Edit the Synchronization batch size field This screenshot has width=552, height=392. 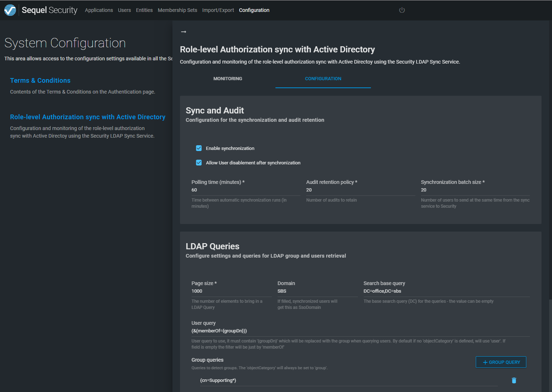coord(475,190)
